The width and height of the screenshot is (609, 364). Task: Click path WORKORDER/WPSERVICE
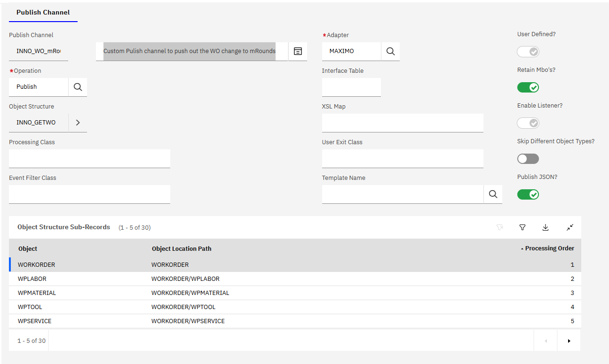pos(188,321)
